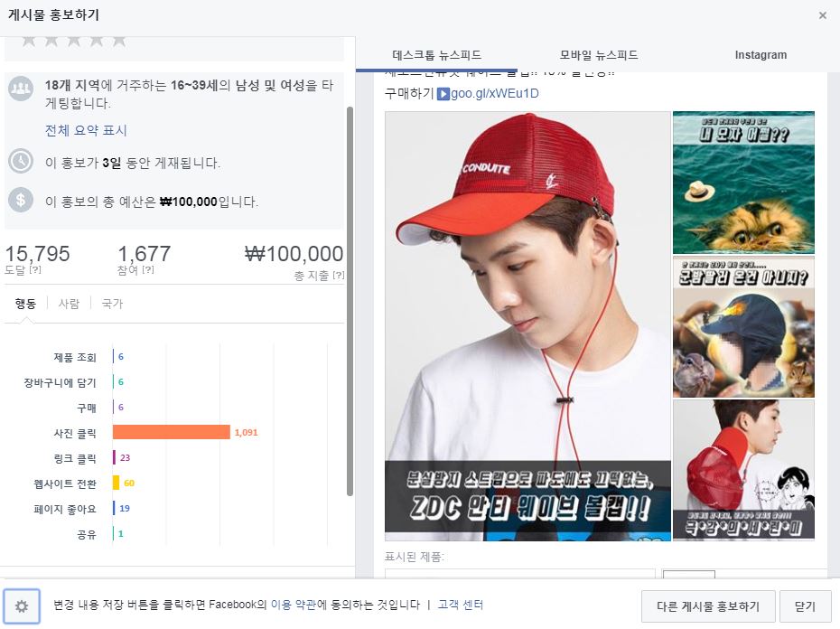Click the settings gear icon at bottom left
The height and width of the screenshot is (629, 840).
pyautogui.click(x=22, y=606)
